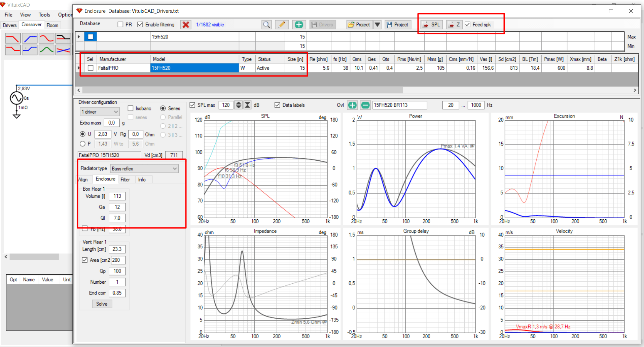
Task: Click the disabled Save Drivers button
Action: click(x=322, y=25)
